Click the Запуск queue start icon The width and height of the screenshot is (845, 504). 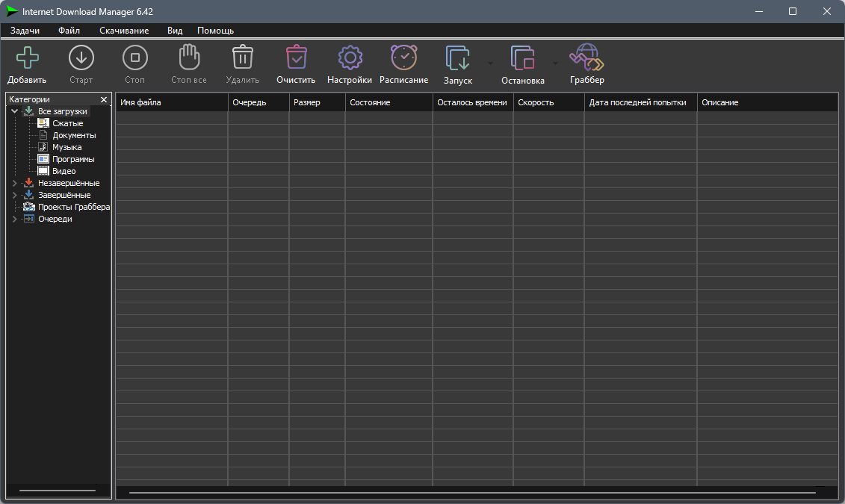click(x=457, y=58)
